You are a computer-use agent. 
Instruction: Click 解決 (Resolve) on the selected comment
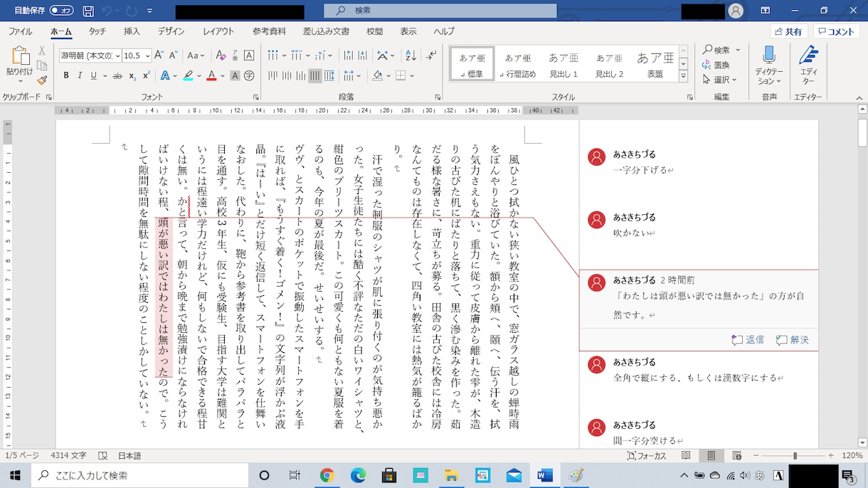[793, 340]
